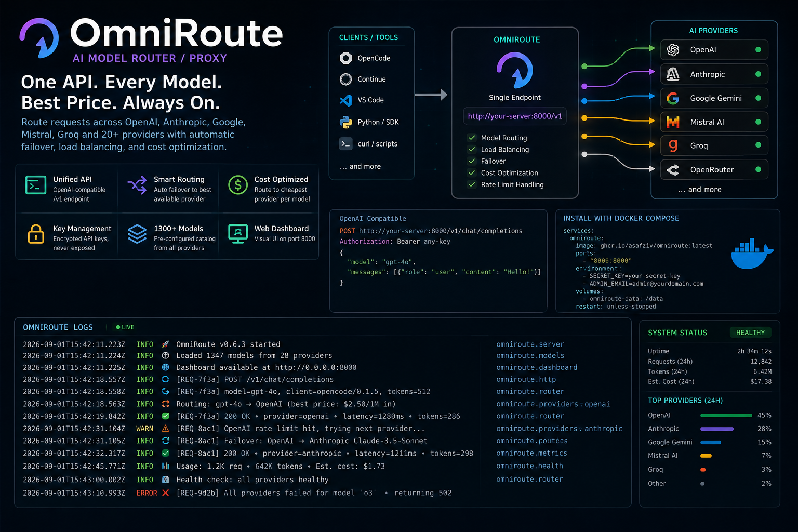Click the Groq provider logo

pos(673,145)
